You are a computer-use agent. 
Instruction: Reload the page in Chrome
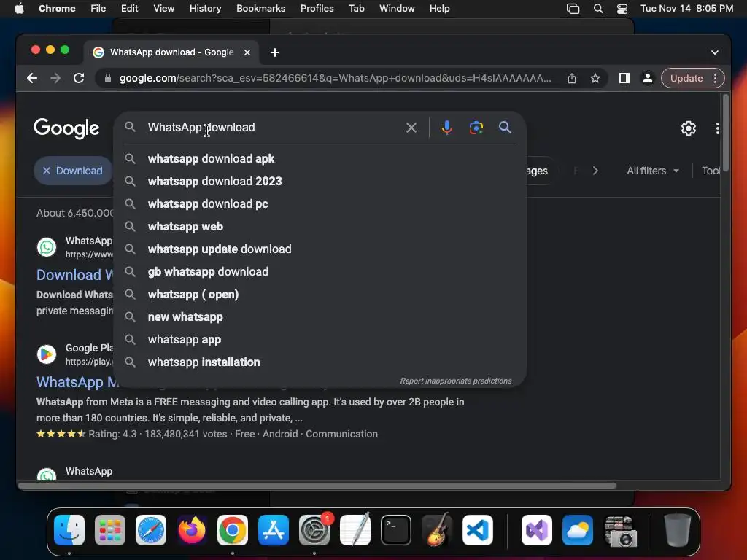(79, 78)
